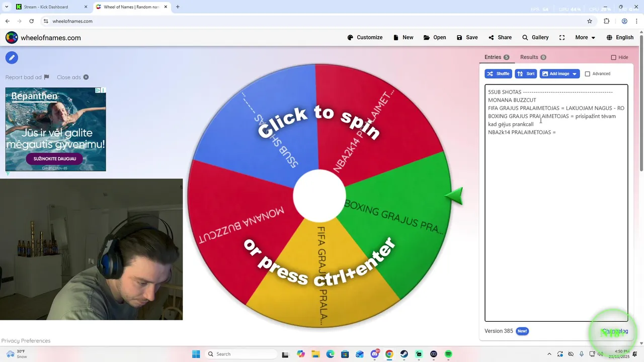Image resolution: width=644 pixels, height=362 pixels.
Task: Sort the entries alphabetically
Action: click(x=526, y=74)
